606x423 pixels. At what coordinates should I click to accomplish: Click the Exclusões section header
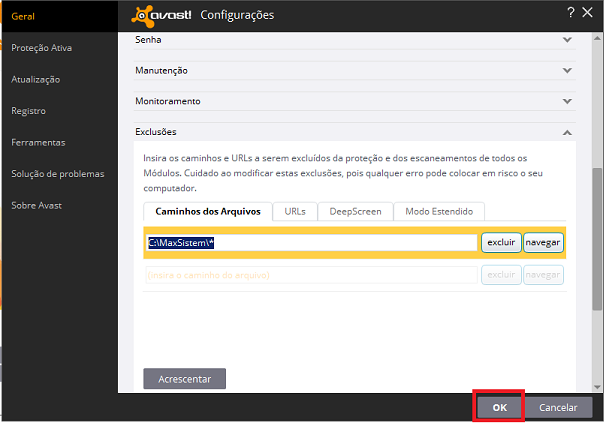click(x=354, y=132)
